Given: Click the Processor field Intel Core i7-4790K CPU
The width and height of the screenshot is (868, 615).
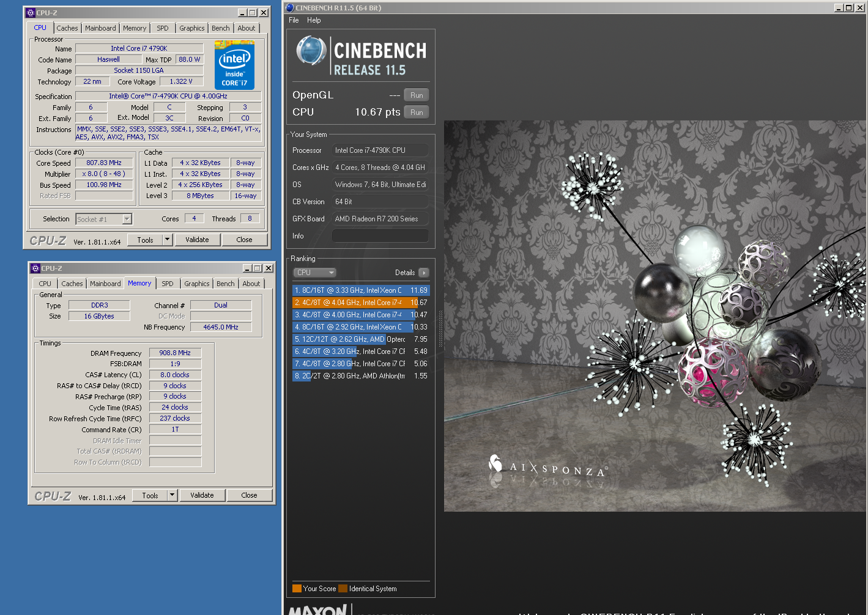Looking at the screenshot, I should point(380,150).
